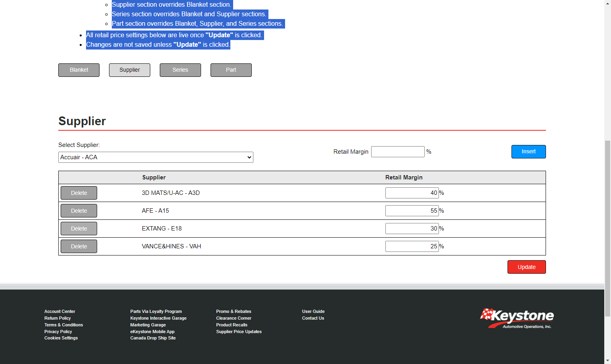
Task: Switch to the Supplier section tab
Action: [130, 70]
